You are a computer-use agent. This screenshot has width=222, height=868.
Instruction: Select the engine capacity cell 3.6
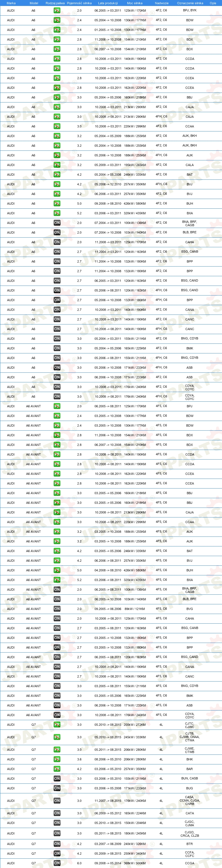point(79,760)
